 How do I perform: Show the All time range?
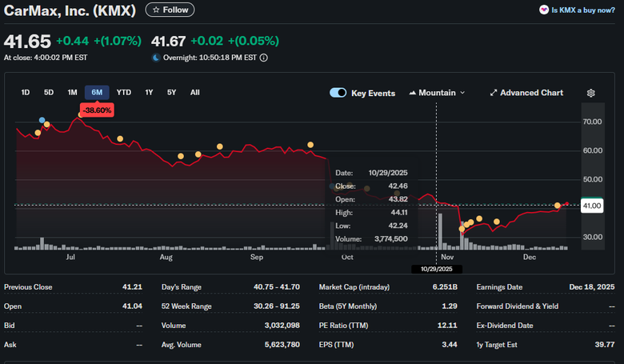(x=195, y=93)
